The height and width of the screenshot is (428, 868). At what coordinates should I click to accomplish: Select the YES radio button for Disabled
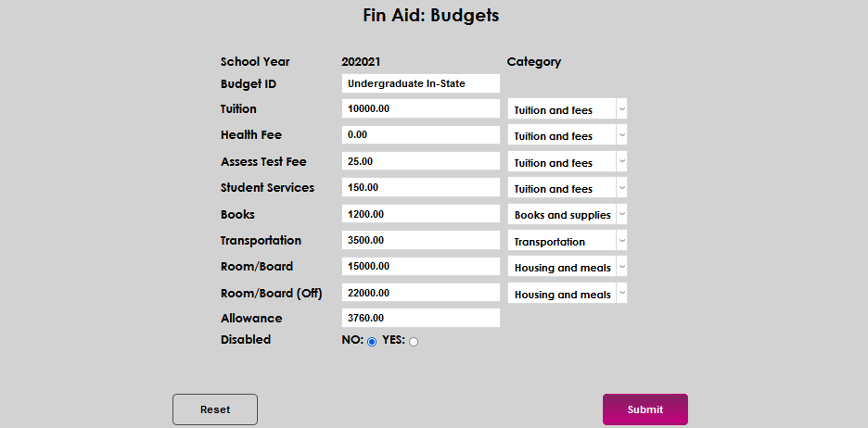coord(414,342)
